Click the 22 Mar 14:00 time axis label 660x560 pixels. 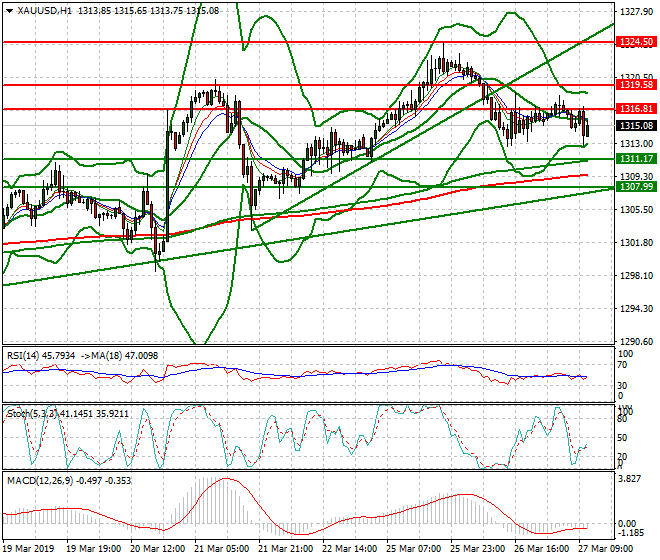(349, 549)
